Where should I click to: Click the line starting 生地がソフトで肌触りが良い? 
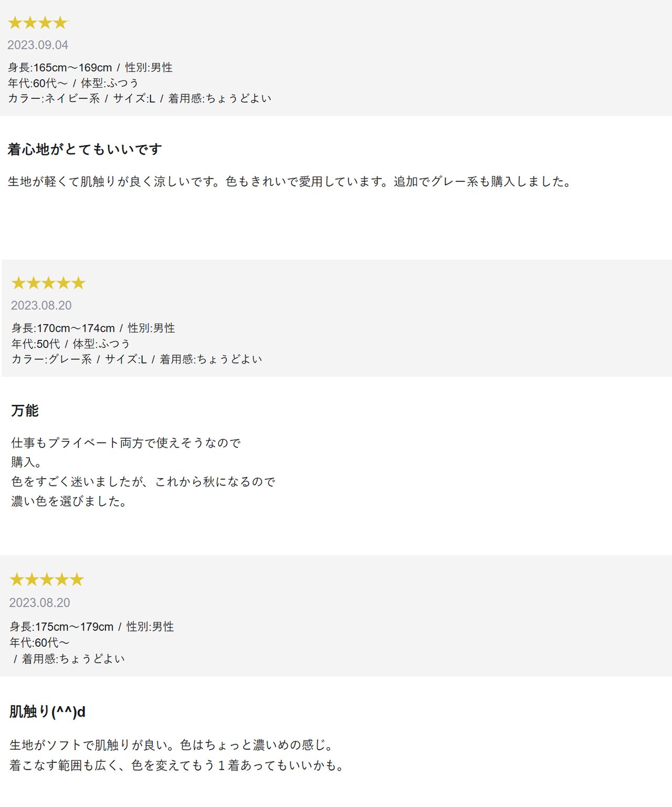click(172, 745)
